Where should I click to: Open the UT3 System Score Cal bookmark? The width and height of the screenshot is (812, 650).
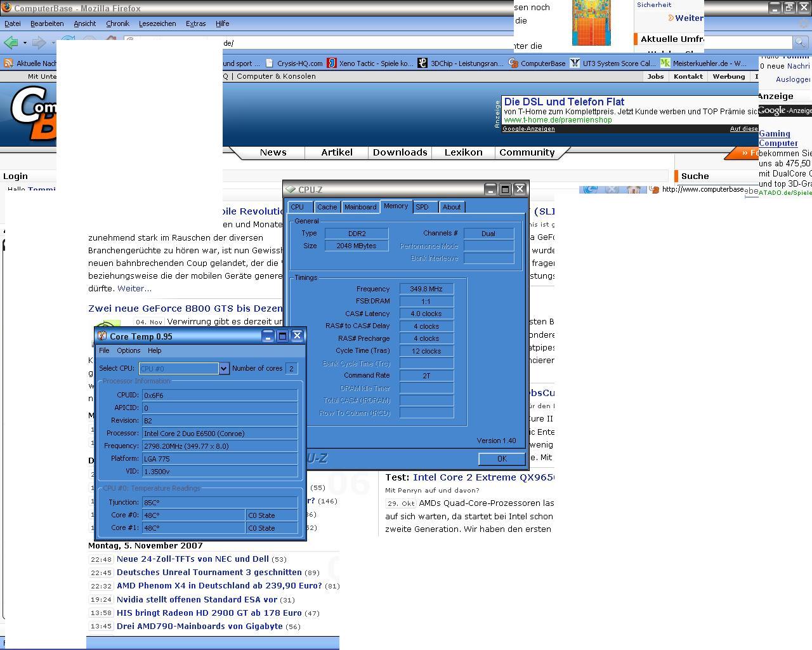point(613,63)
